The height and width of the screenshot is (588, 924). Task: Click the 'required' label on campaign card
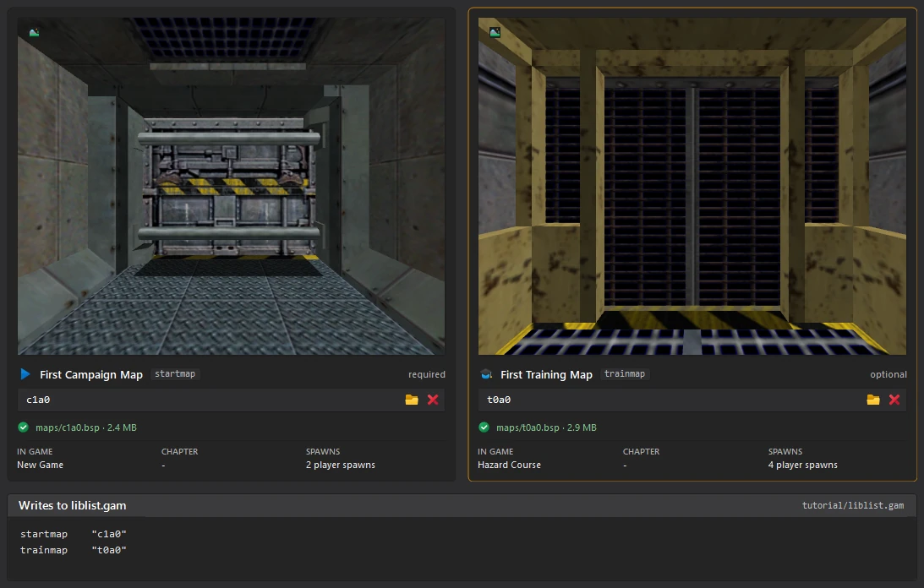(427, 375)
